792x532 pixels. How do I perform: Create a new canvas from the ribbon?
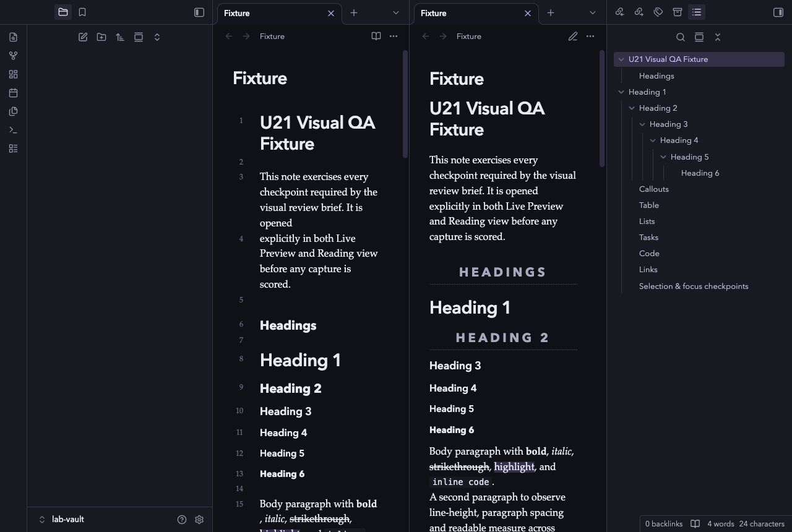13,74
